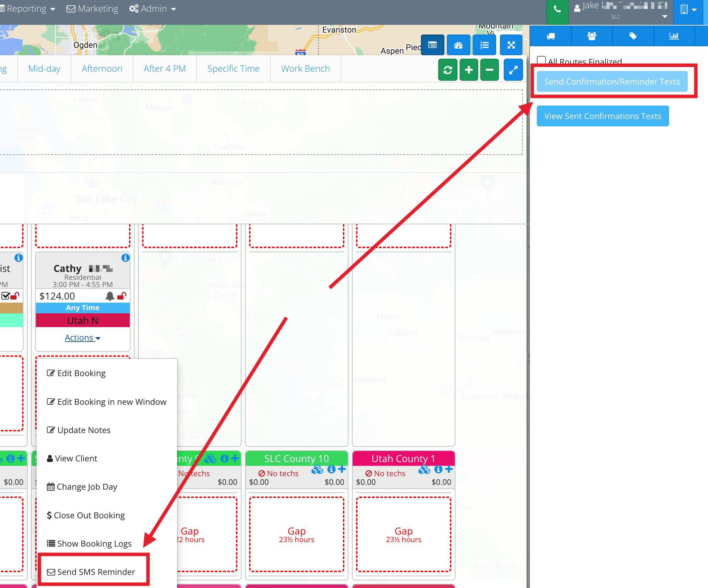Switch to the Afternoon tab

point(102,69)
